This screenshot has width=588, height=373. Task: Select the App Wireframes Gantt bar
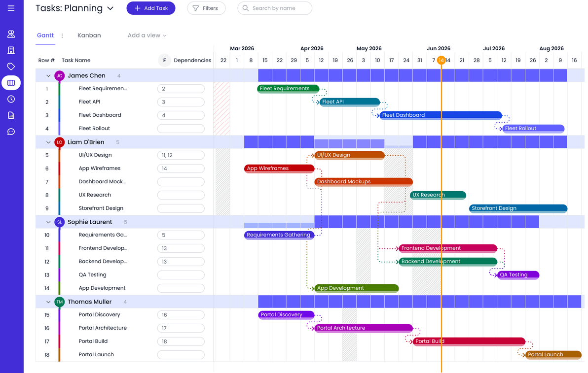(x=279, y=169)
